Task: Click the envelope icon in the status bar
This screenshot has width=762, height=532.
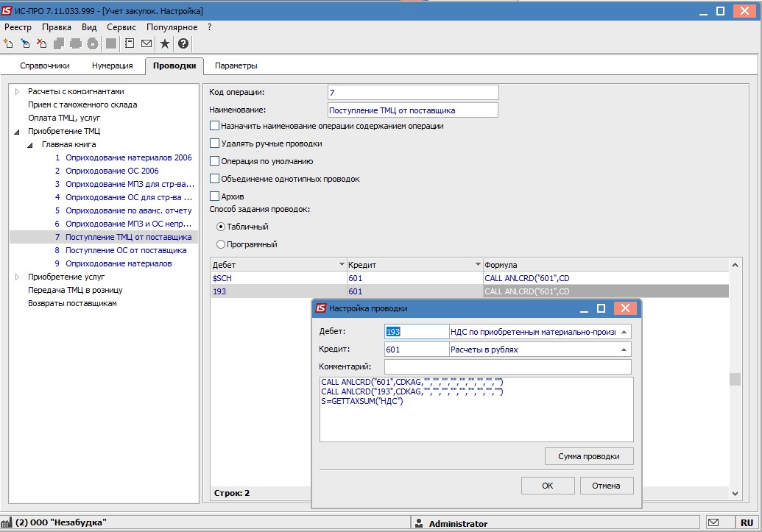Action: pos(713,522)
